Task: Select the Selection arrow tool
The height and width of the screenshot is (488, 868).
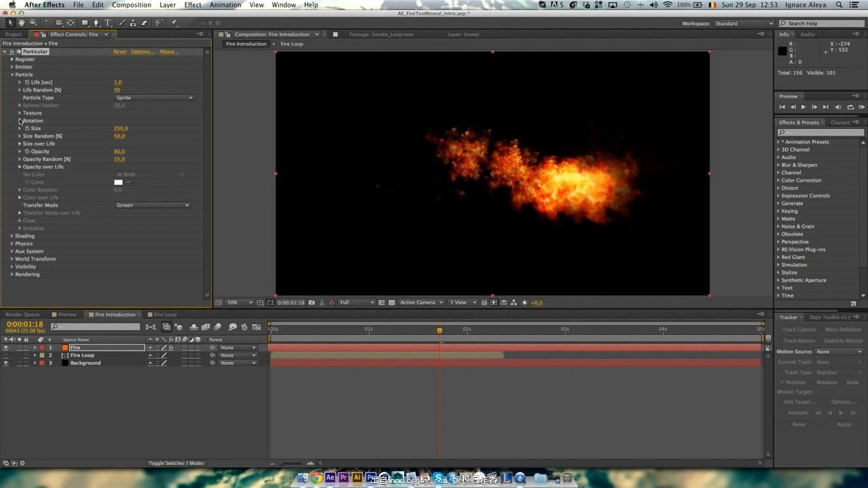Action: 10,23
